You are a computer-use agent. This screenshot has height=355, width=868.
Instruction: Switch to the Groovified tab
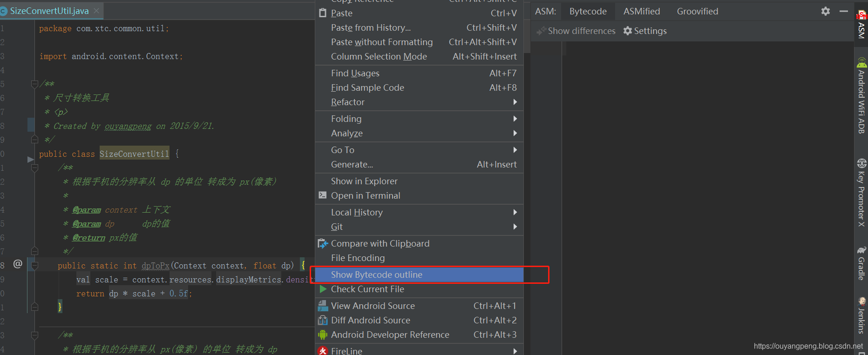697,11
